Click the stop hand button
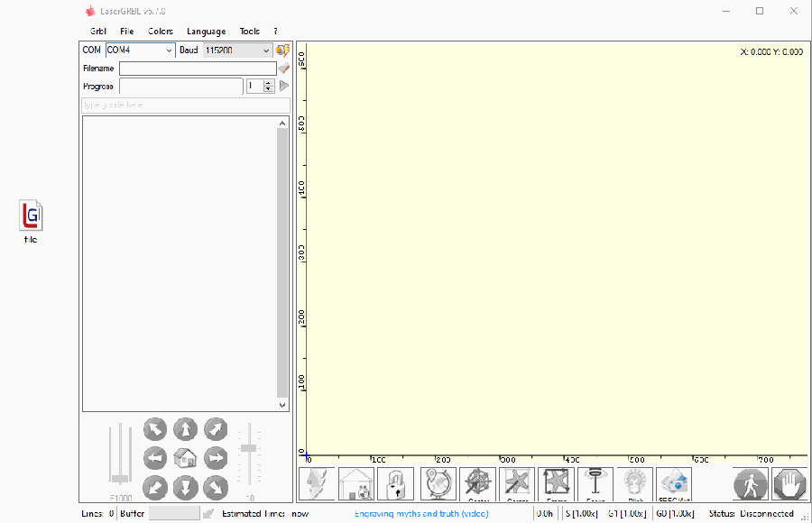Screen dimensions: 812x523 [x=789, y=484]
